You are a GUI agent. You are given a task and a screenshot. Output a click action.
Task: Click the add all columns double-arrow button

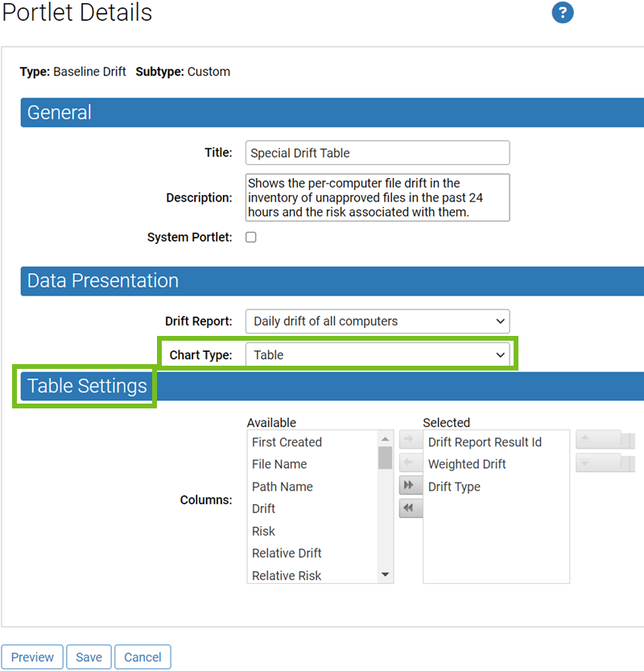tap(411, 485)
